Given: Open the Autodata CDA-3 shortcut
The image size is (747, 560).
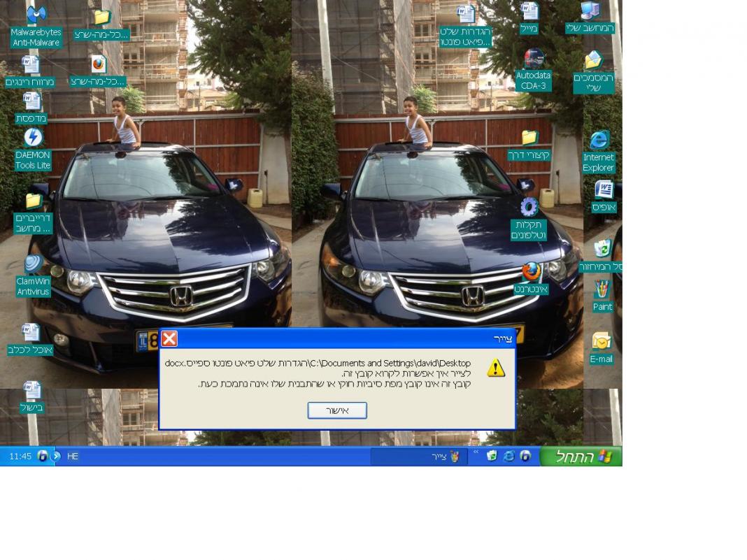Looking at the screenshot, I should pos(533,59).
